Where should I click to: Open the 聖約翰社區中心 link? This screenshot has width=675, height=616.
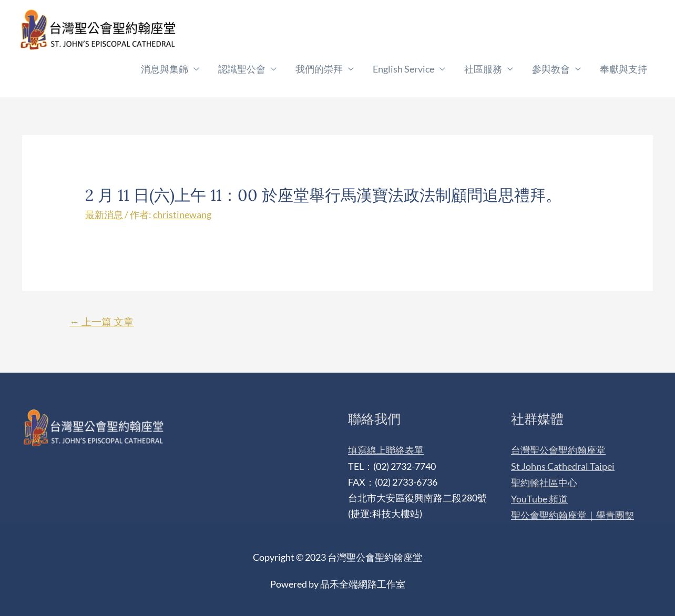pos(544,482)
